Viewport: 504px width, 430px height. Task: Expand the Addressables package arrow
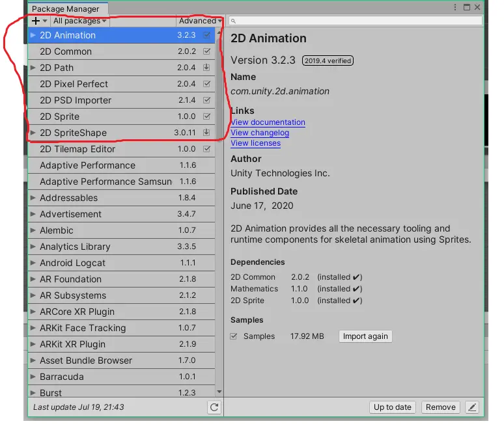click(x=33, y=198)
